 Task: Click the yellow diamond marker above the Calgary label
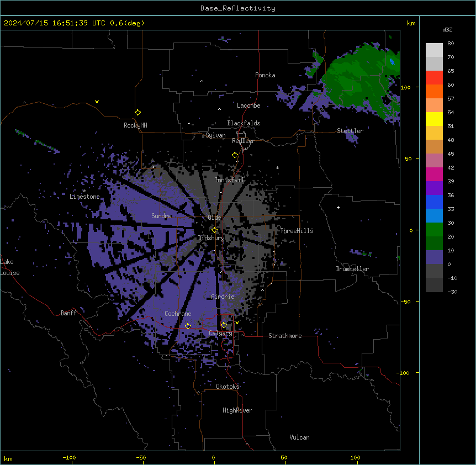(x=224, y=325)
